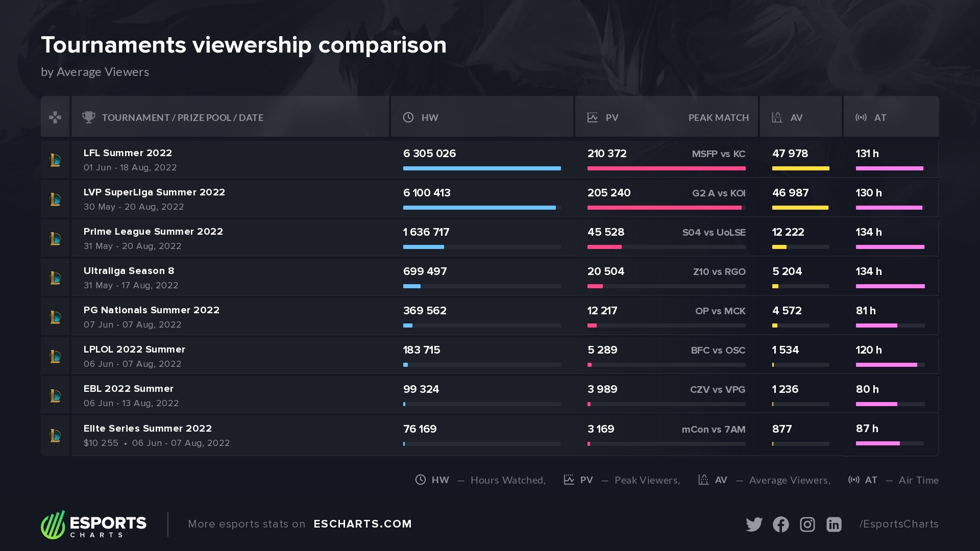Click the League icon for LFL Summer 2022
Screen dimensions: 980x551
tap(55, 160)
